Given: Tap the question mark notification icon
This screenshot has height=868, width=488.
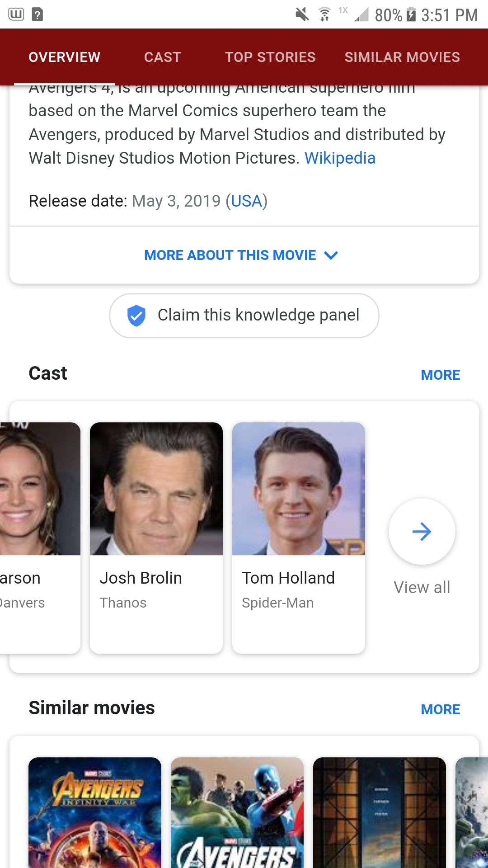Looking at the screenshot, I should tap(38, 15).
